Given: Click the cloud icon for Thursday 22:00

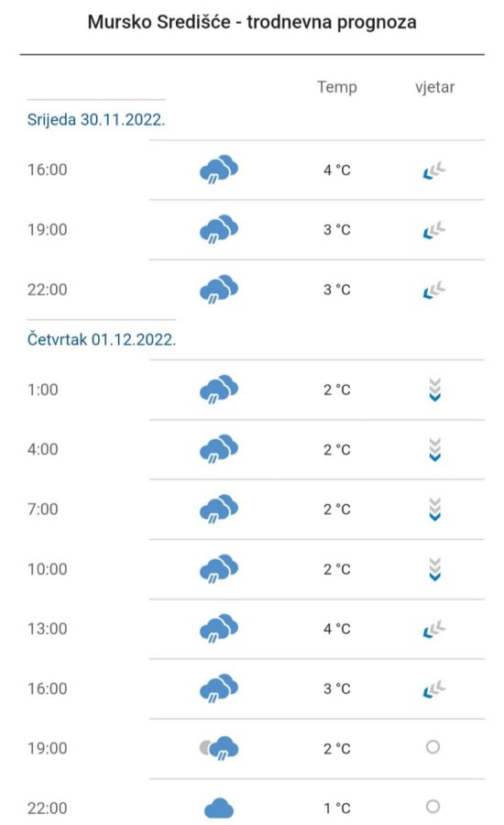Looking at the screenshot, I should pyautogui.click(x=219, y=808).
